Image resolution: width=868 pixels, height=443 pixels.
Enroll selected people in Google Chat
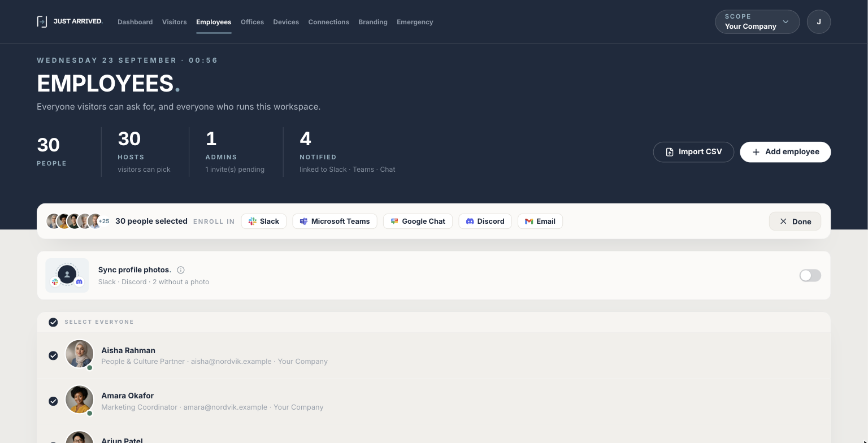(x=418, y=221)
